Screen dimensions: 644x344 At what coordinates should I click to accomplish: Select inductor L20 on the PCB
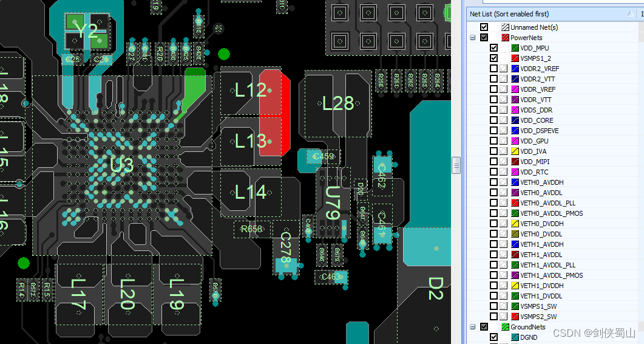tap(127, 295)
